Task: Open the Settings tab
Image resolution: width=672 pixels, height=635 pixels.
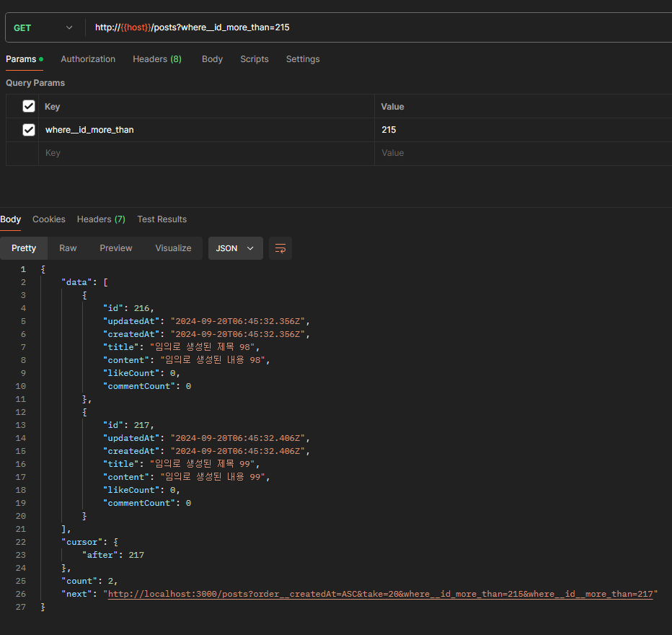Action: click(303, 59)
